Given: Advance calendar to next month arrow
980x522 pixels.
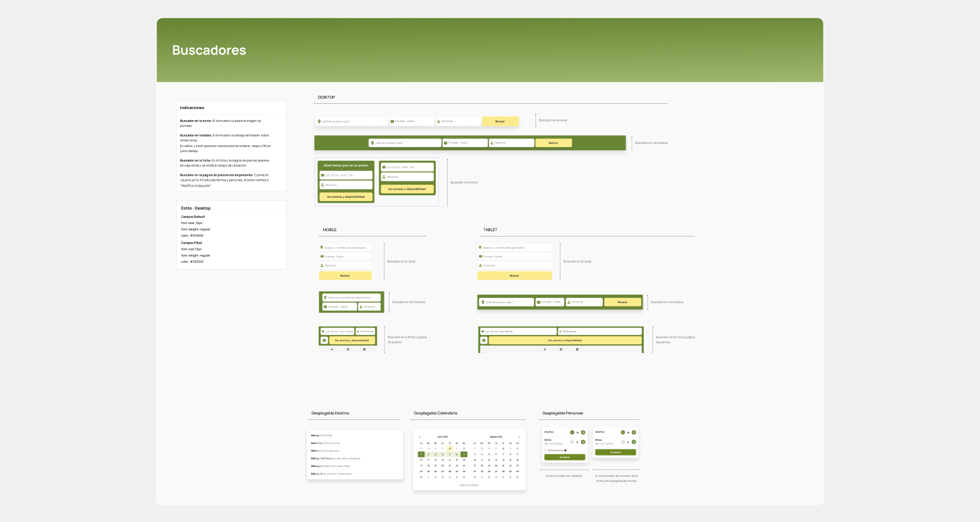Looking at the screenshot, I should click(518, 437).
